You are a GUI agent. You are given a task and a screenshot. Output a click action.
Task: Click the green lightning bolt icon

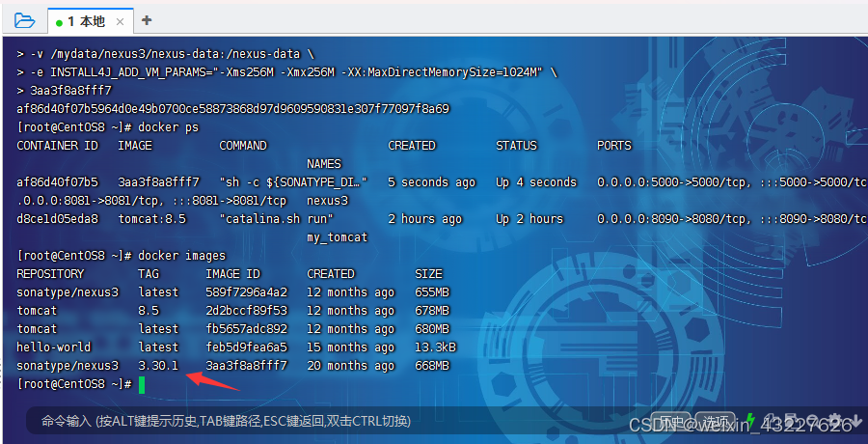(750, 420)
